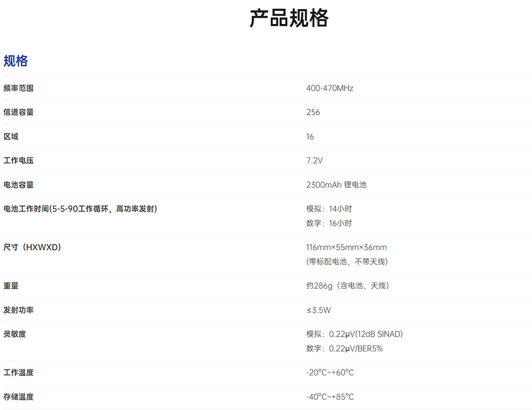Select the 发射功率 row label
This screenshot has width=532, height=410.
click(x=18, y=310)
